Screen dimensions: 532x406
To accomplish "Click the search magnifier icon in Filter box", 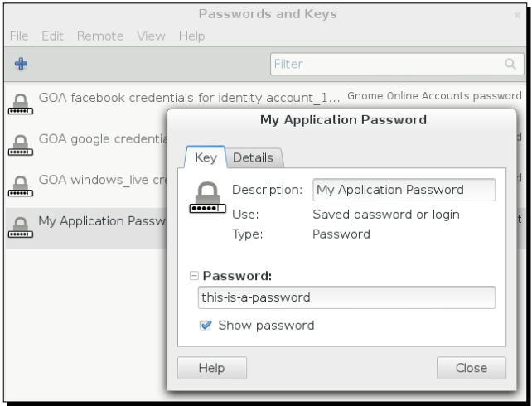I will click(x=510, y=63).
